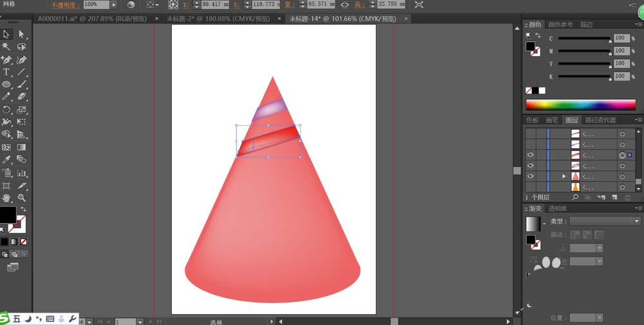This screenshot has height=325, width=644.
Task: Adjust the C (cyan) slider
Action: [585, 38]
